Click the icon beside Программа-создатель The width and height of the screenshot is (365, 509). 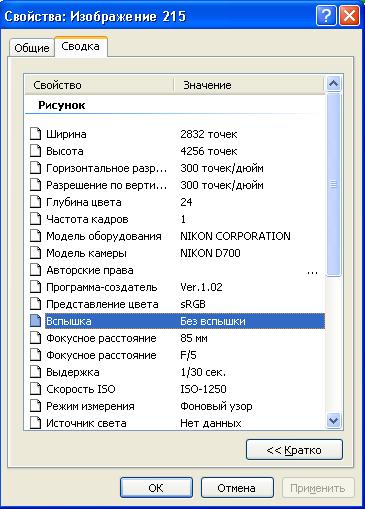(36, 287)
